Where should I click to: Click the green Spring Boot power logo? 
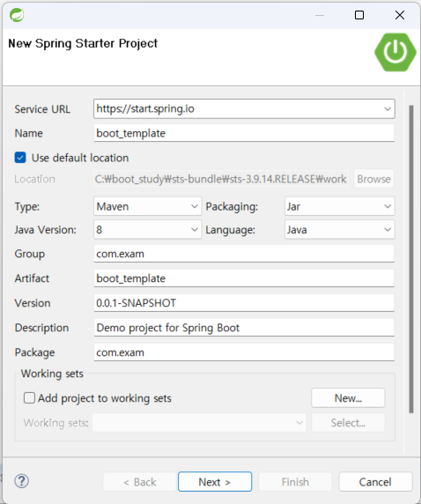pyautogui.click(x=395, y=52)
